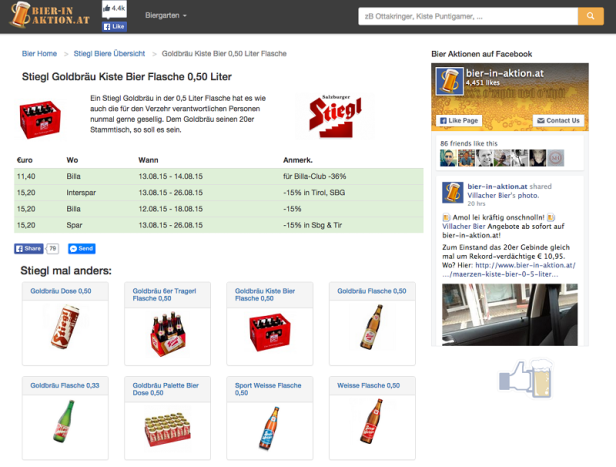The width and height of the screenshot is (616, 467).
Task: Click the six-pack carrier product image
Action: (168, 334)
